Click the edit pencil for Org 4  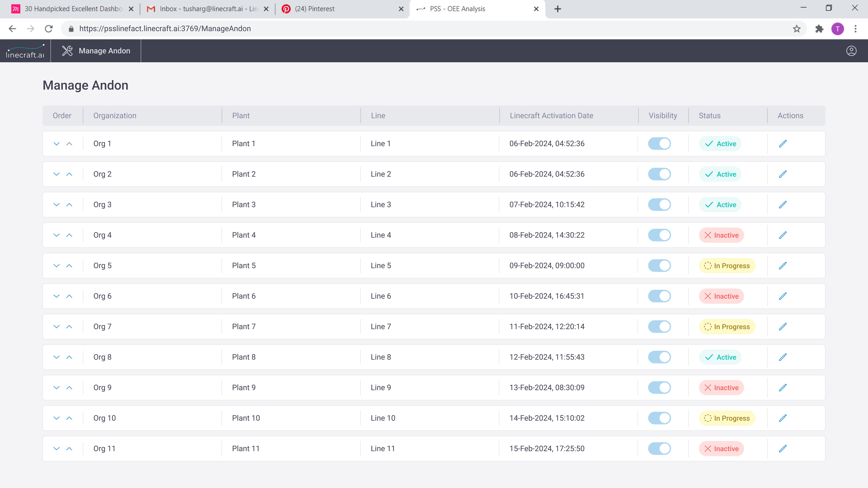point(782,235)
